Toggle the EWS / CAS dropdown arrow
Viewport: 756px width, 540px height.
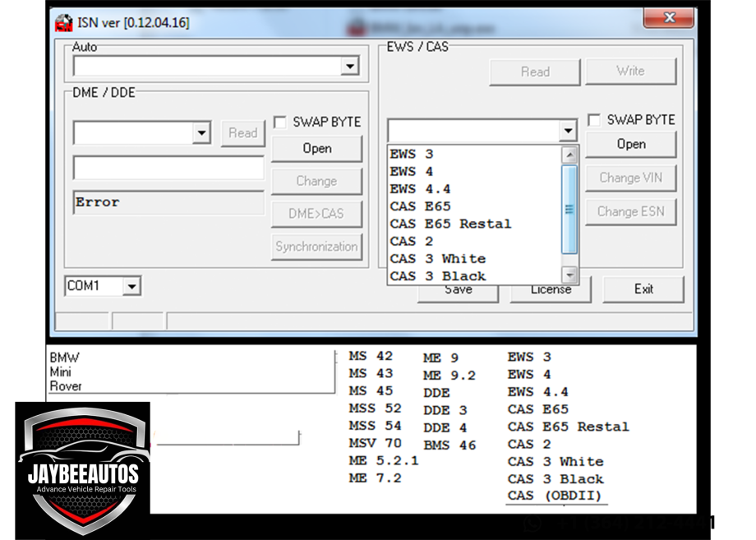(569, 130)
